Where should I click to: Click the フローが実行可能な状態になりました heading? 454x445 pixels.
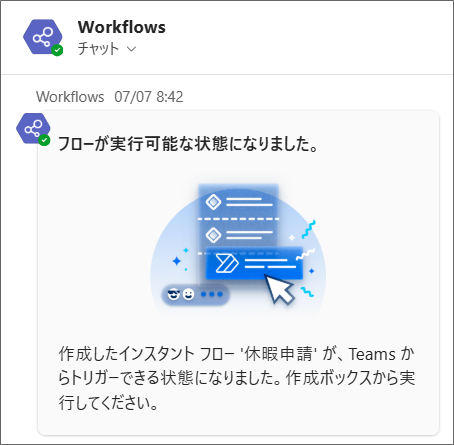tap(188, 144)
